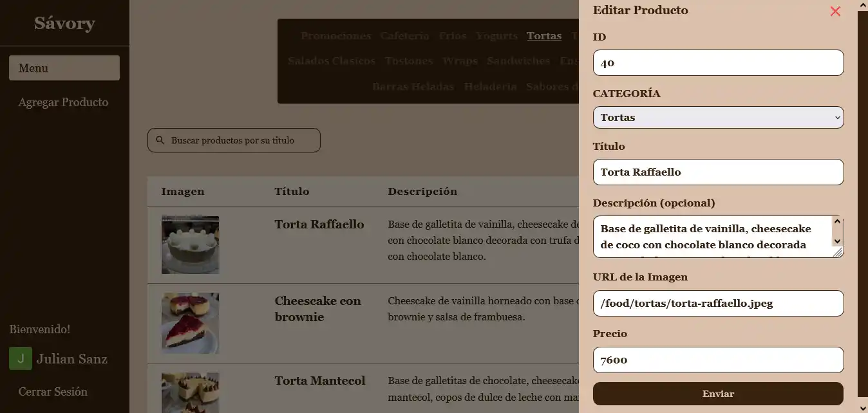Select the Barras Heladas category tab
The height and width of the screenshot is (413, 868).
click(413, 86)
